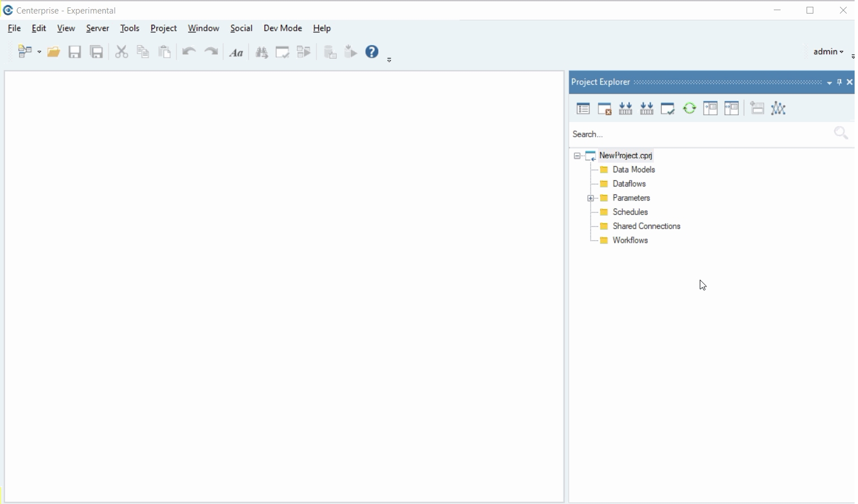Click the zigzag graph icon in Project Explorer

(x=779, y=108)
